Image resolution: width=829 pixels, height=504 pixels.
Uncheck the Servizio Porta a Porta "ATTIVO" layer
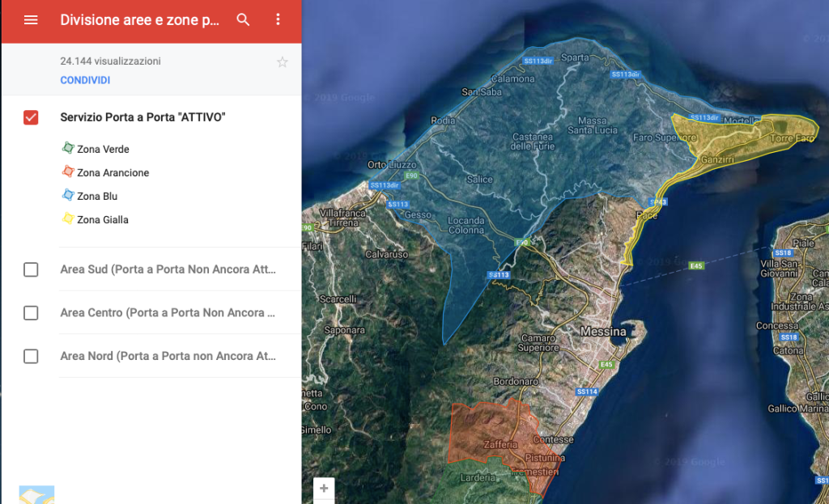[31, 118]
